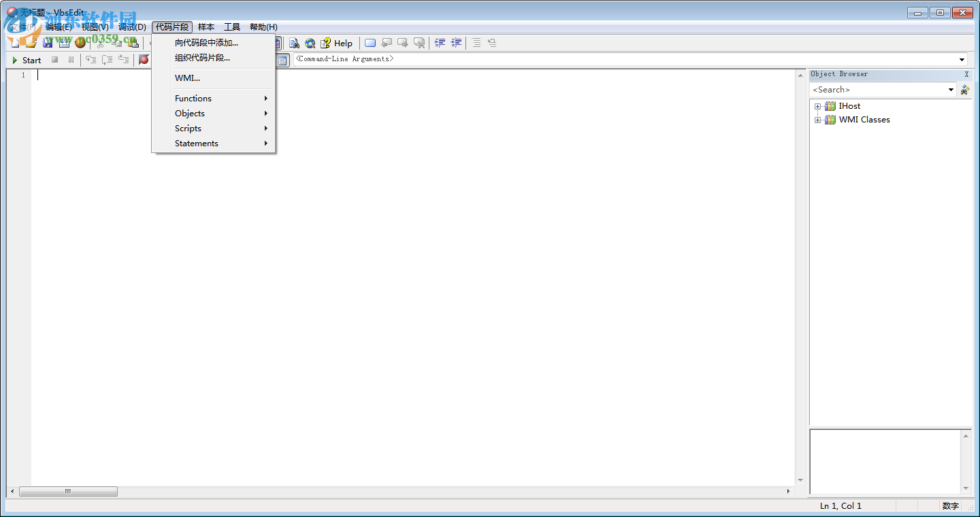This screenshot has width=980, height=517.
Task: Open the Command-Line Arguments dropdown arrow
Action: (962, 60)
